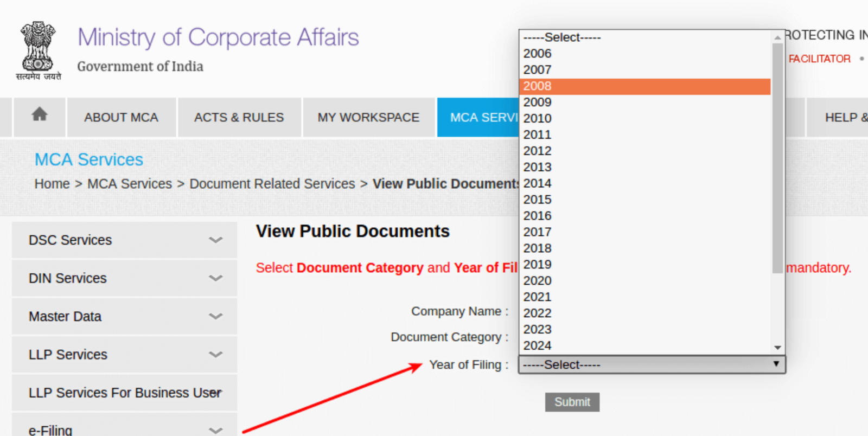
Task: Open Document Related Services breadcrumb link
Action: (x=272, y=184)
